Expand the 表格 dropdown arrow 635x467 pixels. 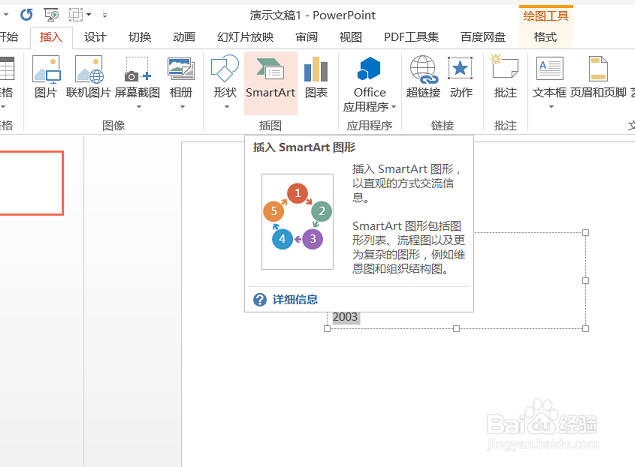(x=3, y=107)
